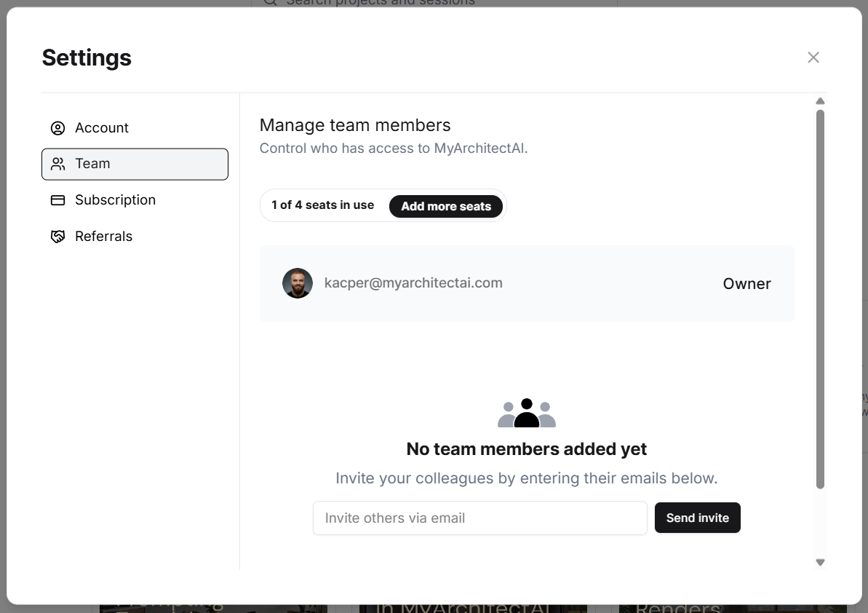Click the 1 of 4 seats in use text
This screenshot has width=868, height=613.
pyautogui.click(x=323, y=205)
